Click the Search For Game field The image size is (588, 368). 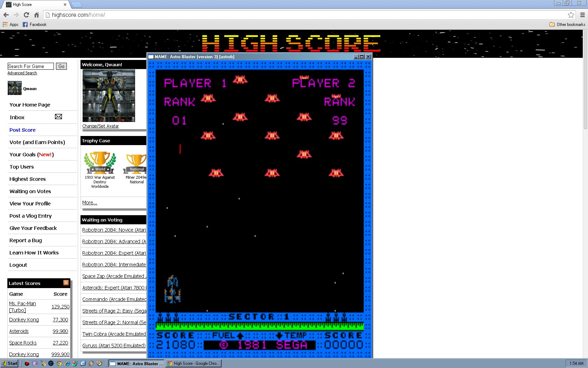(30, 66)
